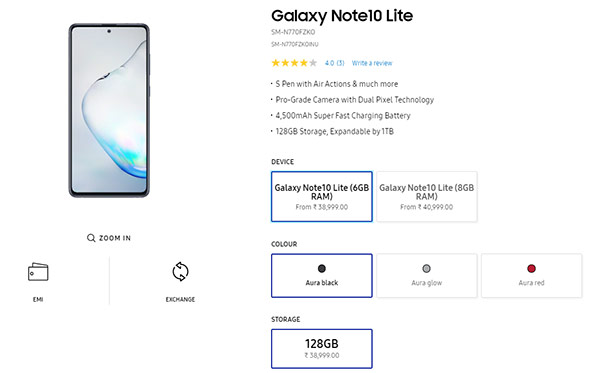Click the EMI wallet icon
This screenshot has width=600, height=373.
(x=38, y=272)
